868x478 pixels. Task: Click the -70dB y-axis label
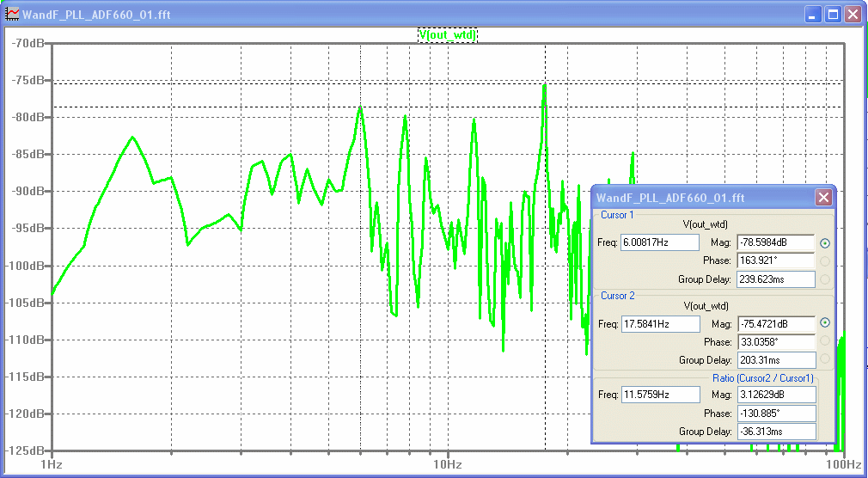point(28,43)
